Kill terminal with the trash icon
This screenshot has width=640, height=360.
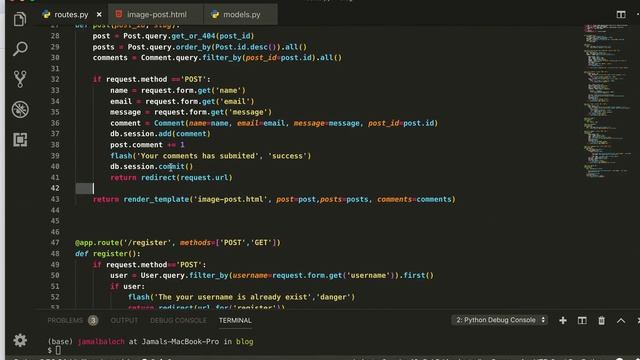[x=602, y=320]
